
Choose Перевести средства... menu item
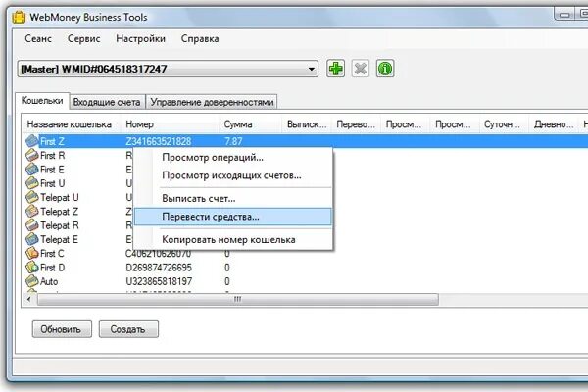(x=233, y=217)
